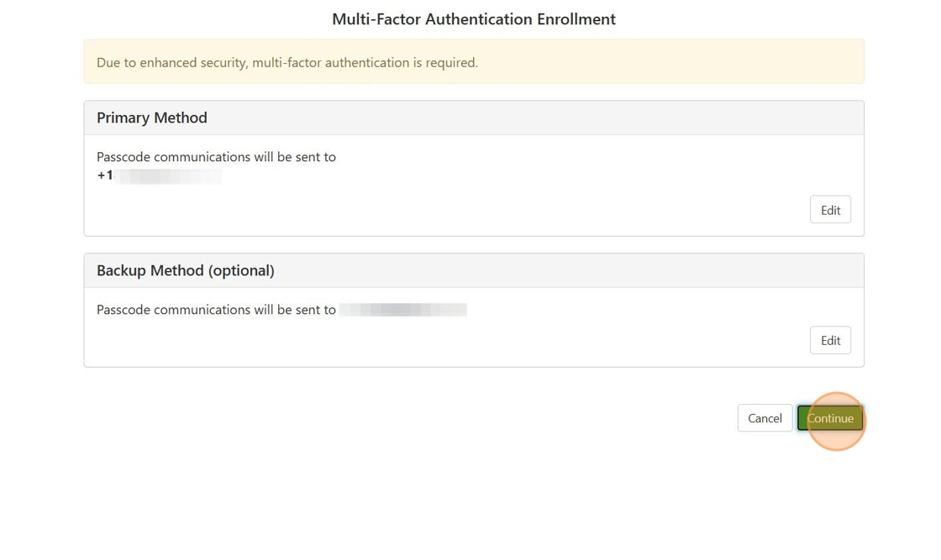Click the +1 country code prefix
The height and width of the screenshot is (560, 941).
click(x=105, y=175)
